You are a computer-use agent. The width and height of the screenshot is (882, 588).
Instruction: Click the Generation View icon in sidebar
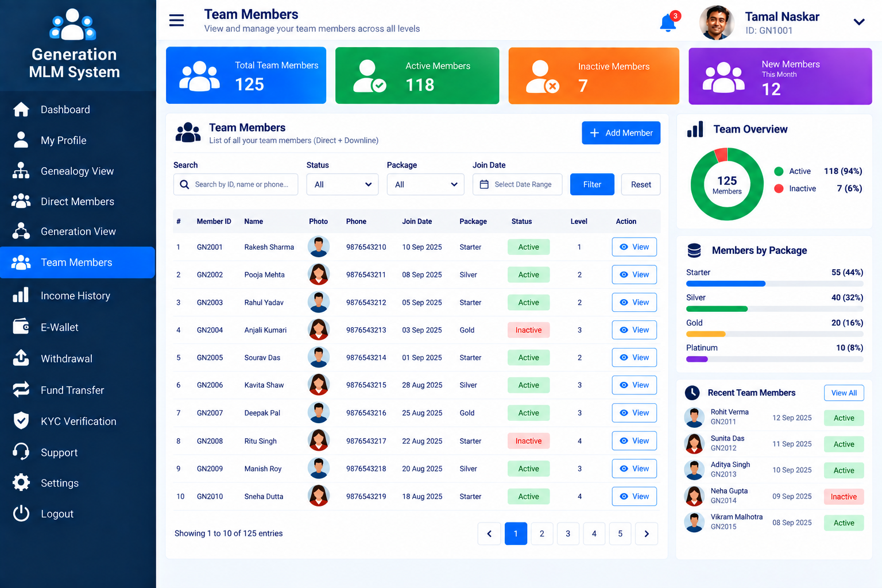point(21,231)
